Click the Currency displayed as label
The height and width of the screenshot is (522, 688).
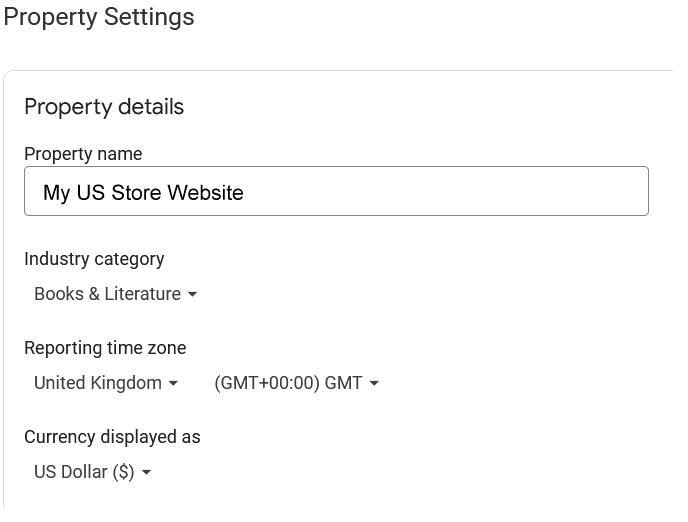[112, 437]
